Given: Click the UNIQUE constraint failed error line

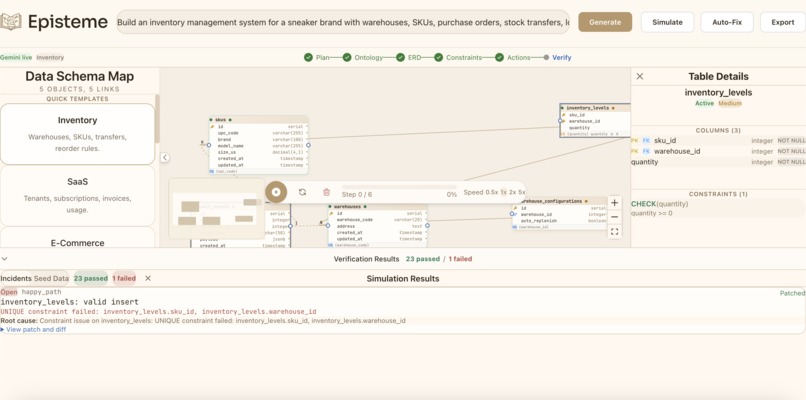Looking at the screenshot, I should [x=158, y=312].
